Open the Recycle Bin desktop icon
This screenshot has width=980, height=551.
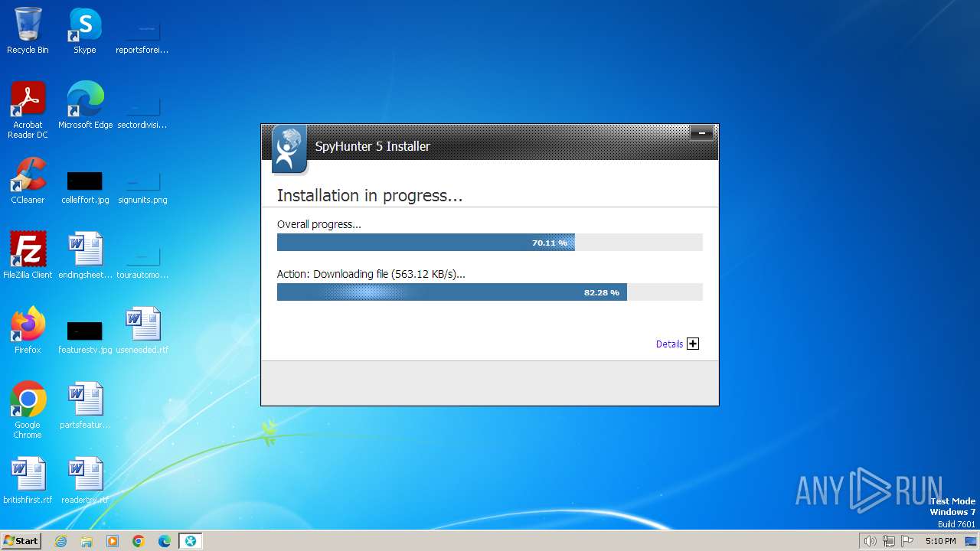28,31
